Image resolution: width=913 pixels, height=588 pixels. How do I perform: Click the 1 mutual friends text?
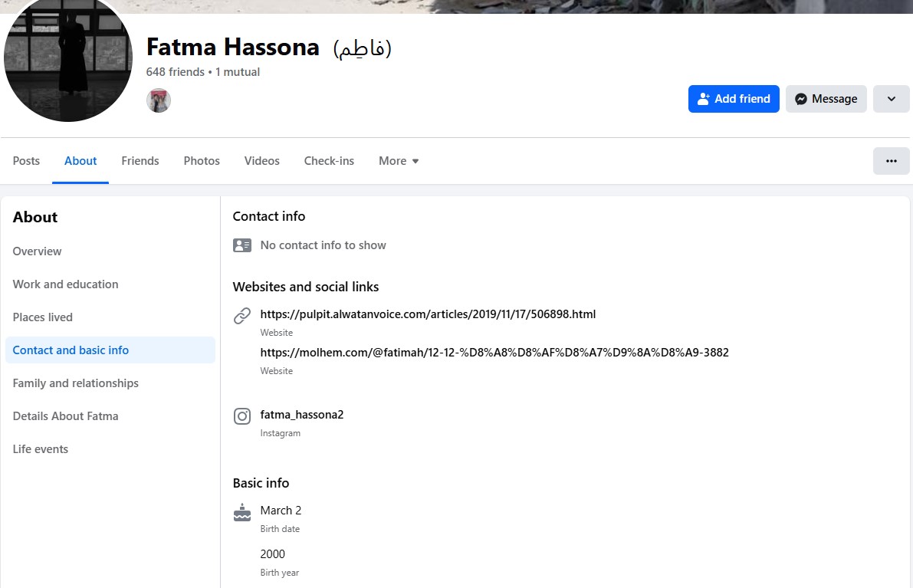click(x=238, y=72)
